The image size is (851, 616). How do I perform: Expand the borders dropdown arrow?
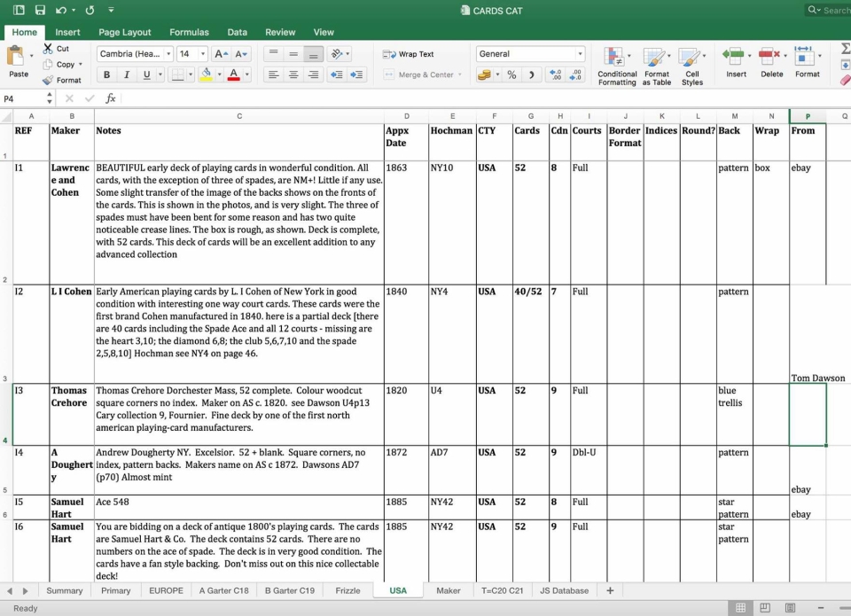click(x=191, y=74)
